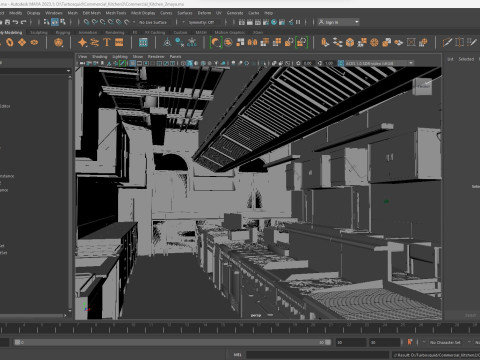Viewport: 480px width, 360px height.
Task: Open the Mesh Tools menu
Action: 116,13
